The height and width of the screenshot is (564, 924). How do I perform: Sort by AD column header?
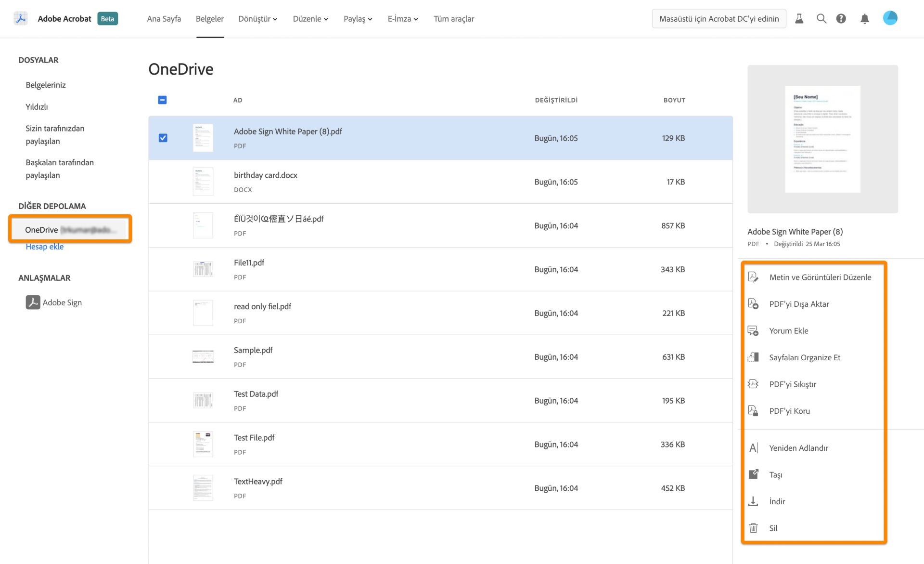click(238, 100)
